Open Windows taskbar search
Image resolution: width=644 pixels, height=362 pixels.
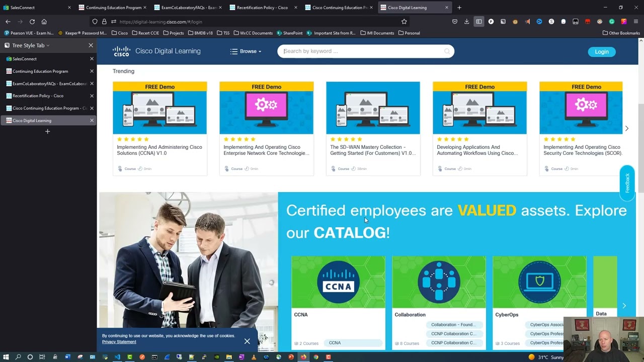(x=18, y=357)
